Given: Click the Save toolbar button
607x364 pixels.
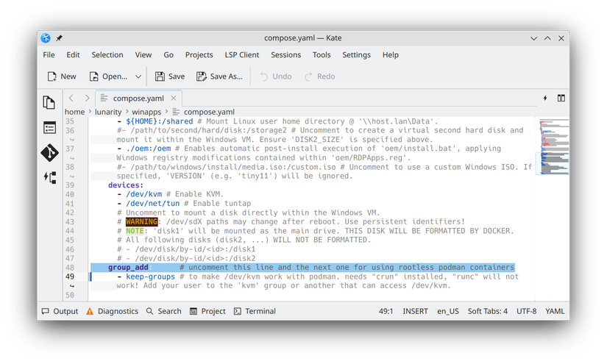Looking at the screenshot, I should [170, 76].
